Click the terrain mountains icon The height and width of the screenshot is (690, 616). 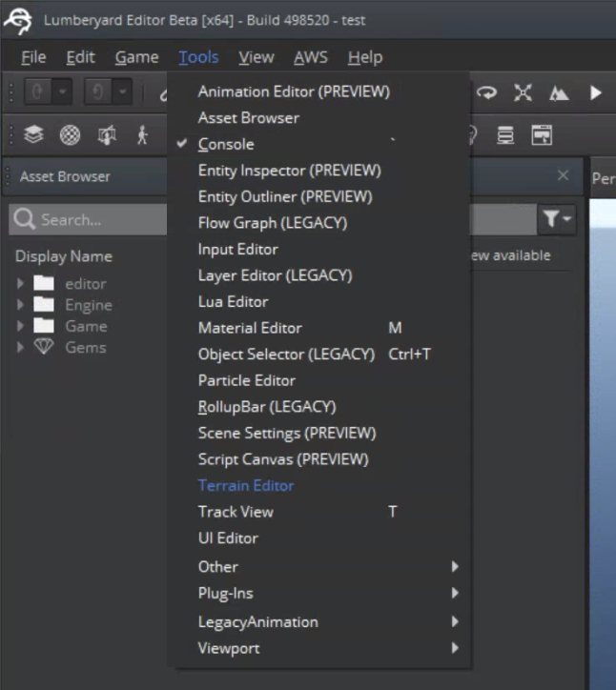click(559, 92)
